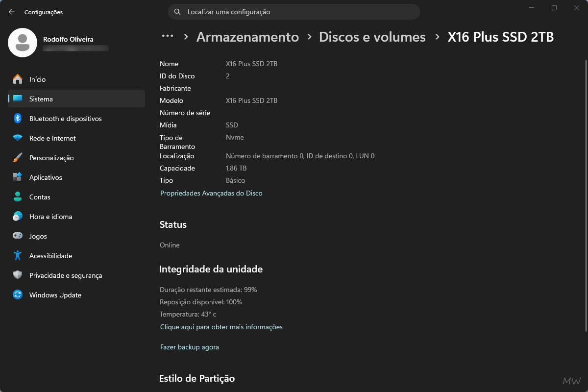This screenshot has width=588, height=392.
Task: Click the Hora e idioma clock icon
Action: click(18, 216)
